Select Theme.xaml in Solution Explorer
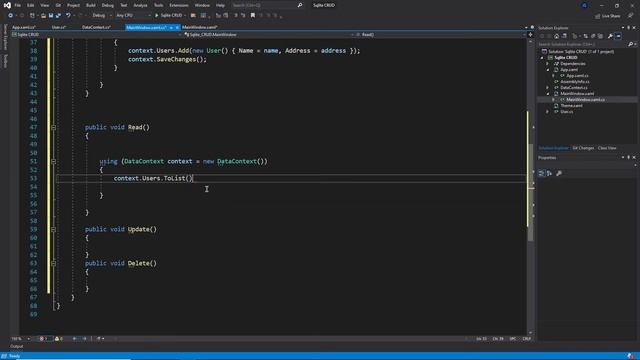 [x=571, y=106]
